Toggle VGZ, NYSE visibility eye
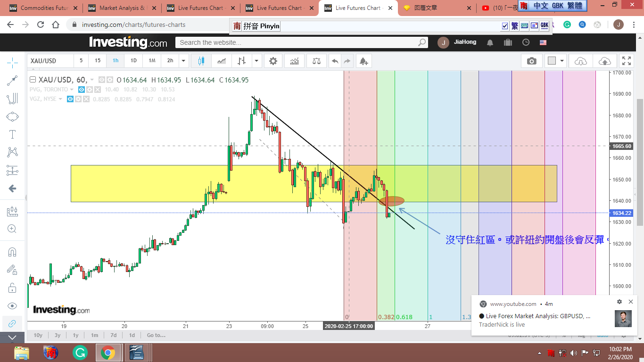Viewport: 644px width, 362px height. (70, 99)
